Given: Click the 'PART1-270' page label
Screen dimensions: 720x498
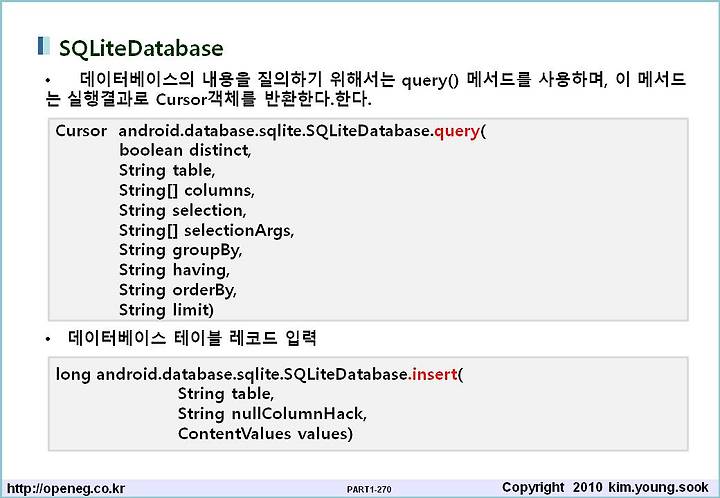Looking at the screenshot, I should [x=369, y=490].
